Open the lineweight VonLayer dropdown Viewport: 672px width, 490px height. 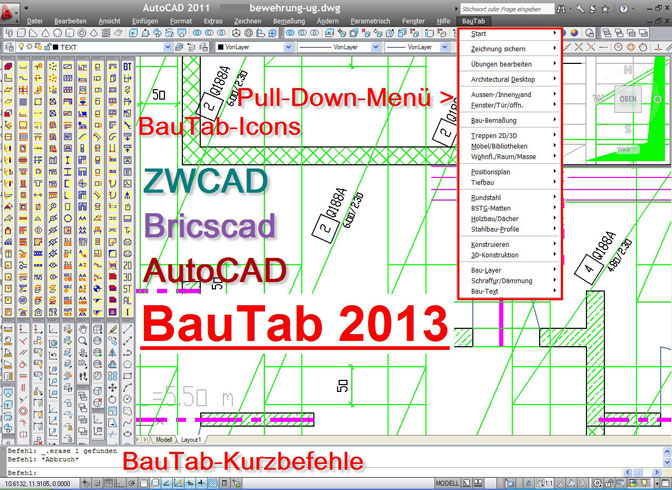pos(445,47)
